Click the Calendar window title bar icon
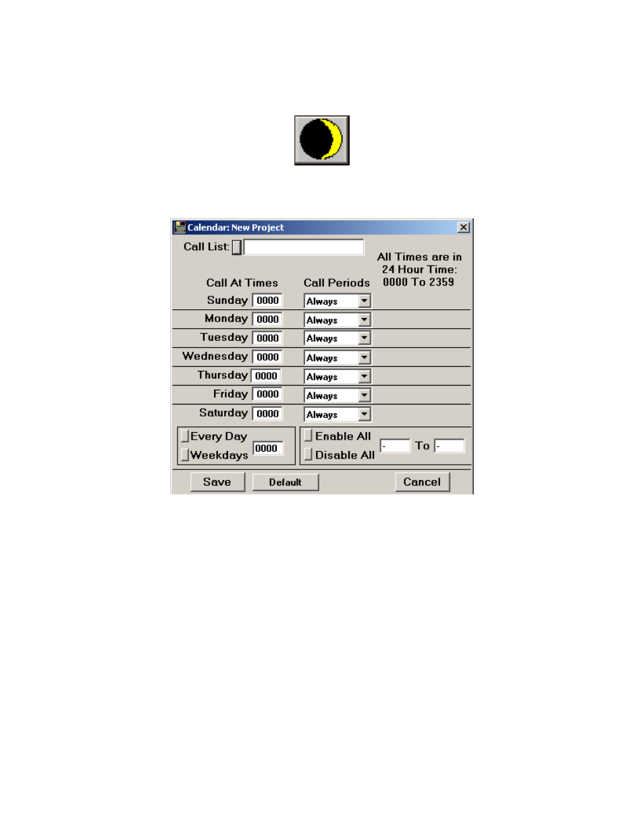Image resolution: width=644 pixels, height=834 pixels. click(180, 228)
